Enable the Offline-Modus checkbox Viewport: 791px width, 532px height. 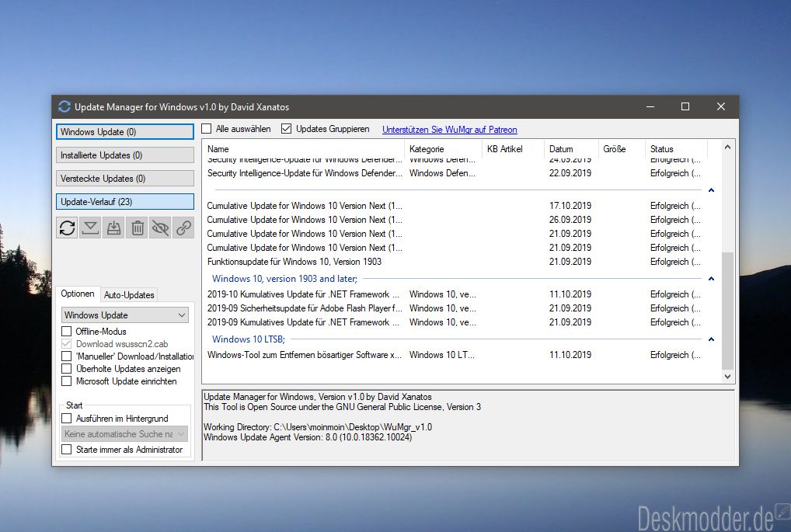point(67,332)
